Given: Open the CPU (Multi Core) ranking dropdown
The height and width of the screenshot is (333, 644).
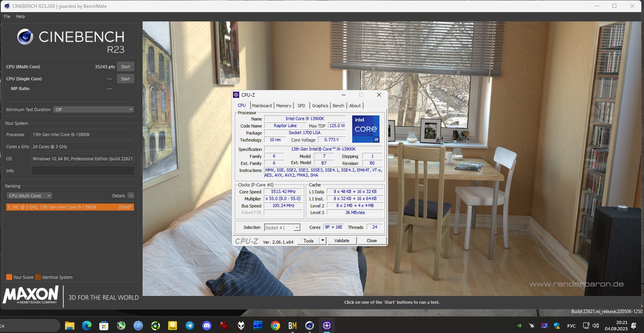Looking at the screenshot, I should [x=30, y=196].
